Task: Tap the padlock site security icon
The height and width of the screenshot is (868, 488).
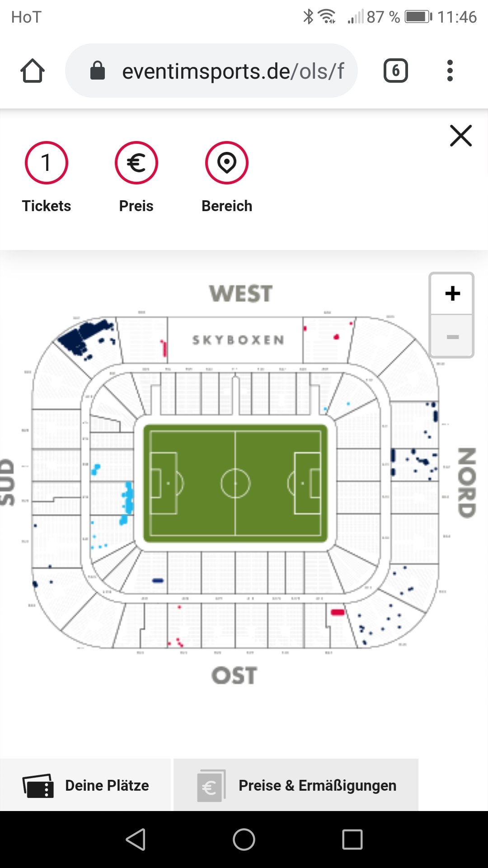Action: [x=98, y=71]
